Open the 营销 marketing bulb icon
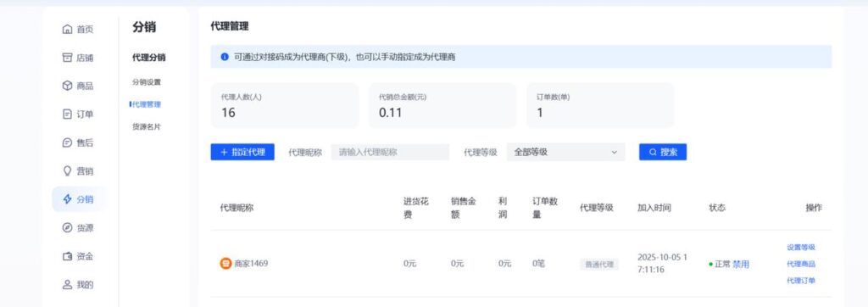Screen dimensions: 868x307 (67, 171)
